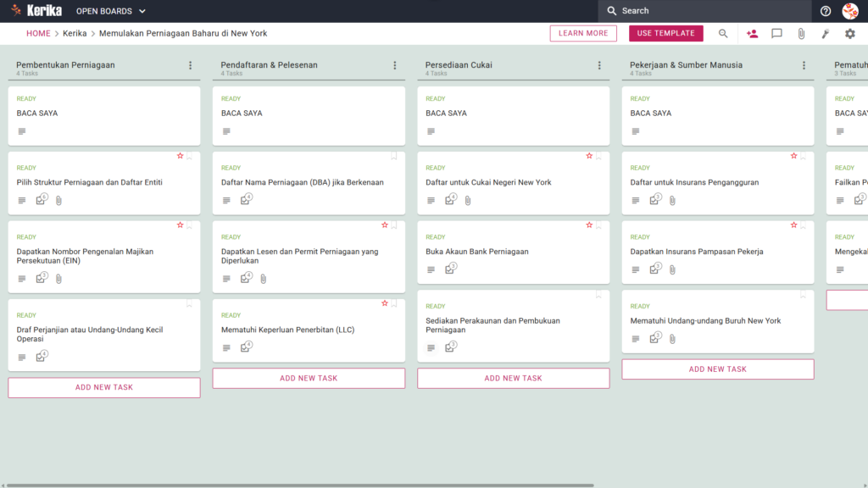This screenshot has height=488, width=868.
Task: Open the board chat icon
Action: [776, 34]
